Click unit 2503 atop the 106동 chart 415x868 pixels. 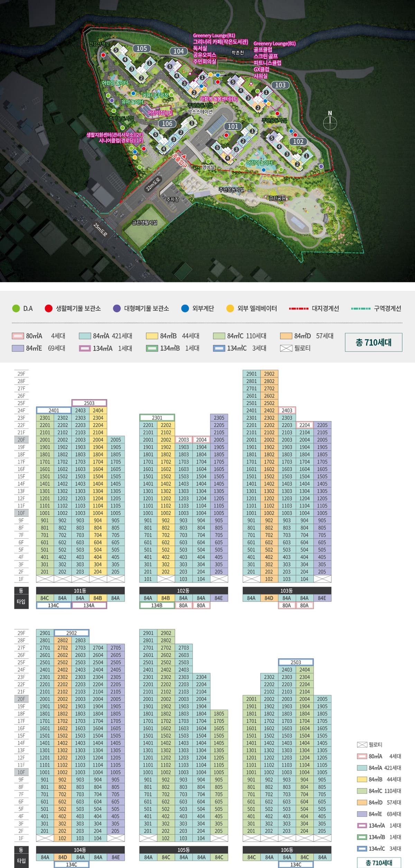pos(296,662)
